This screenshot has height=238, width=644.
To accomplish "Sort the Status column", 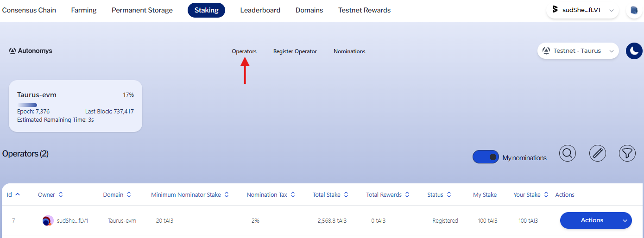I will [449, 195].
